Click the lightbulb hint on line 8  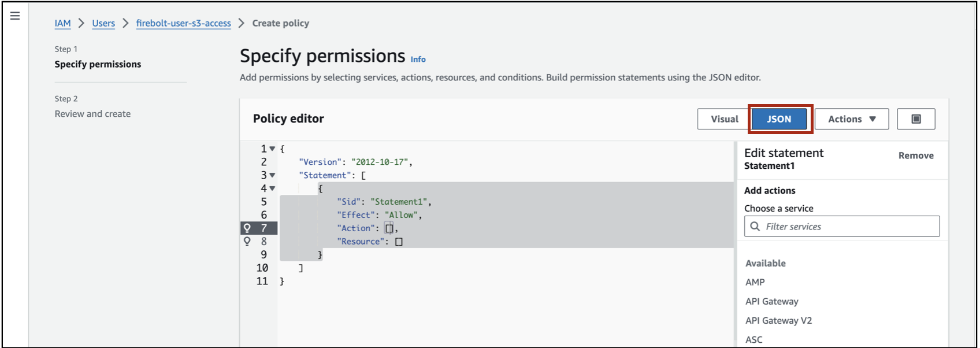point(247,242)
